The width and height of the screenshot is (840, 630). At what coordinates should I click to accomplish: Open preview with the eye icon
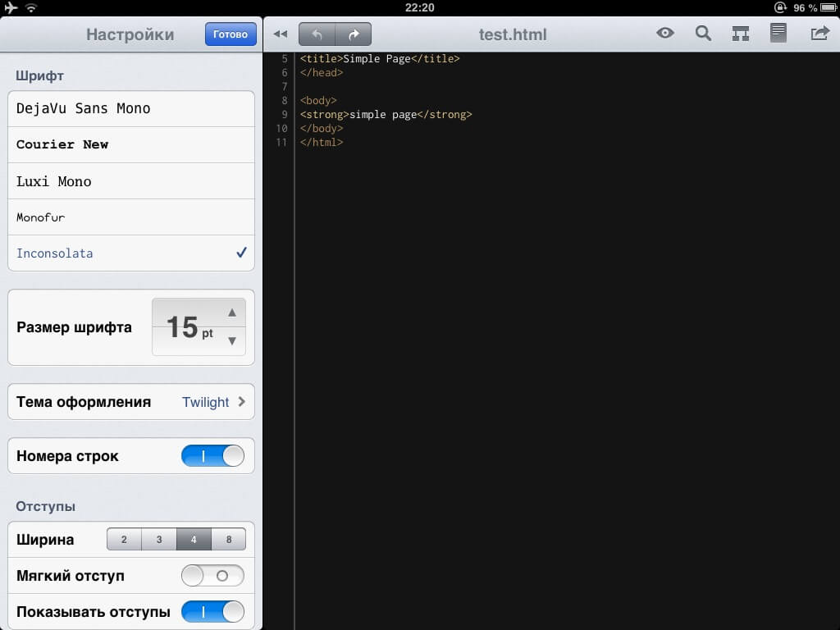[664, 33]
